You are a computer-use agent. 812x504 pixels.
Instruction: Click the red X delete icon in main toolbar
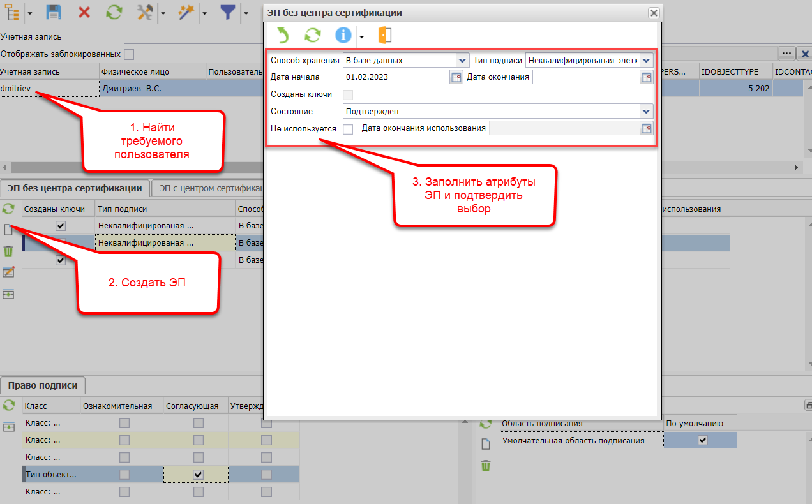coord(84,12)
